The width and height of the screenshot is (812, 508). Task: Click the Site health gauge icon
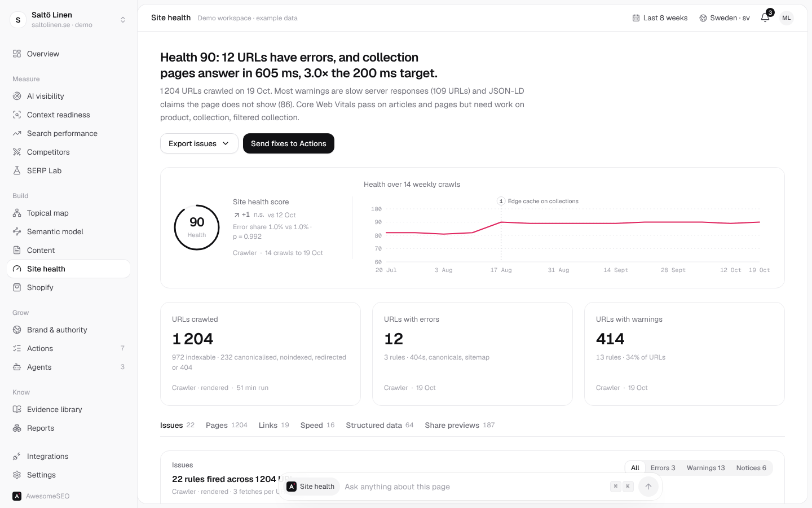(17, 269)
